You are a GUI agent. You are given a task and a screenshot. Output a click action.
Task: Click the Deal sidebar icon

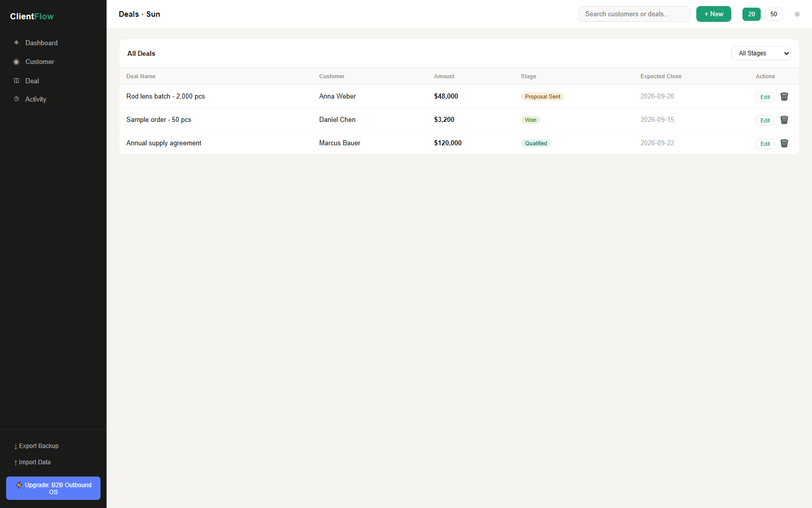tap(16, 81)
